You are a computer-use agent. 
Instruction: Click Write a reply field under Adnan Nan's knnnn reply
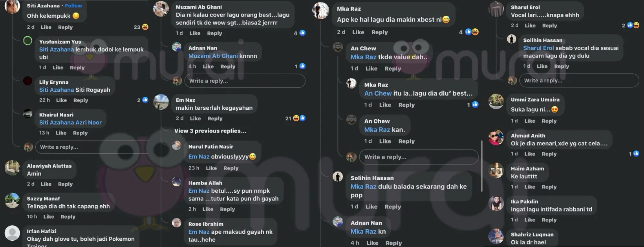click(x=246, y=81)
